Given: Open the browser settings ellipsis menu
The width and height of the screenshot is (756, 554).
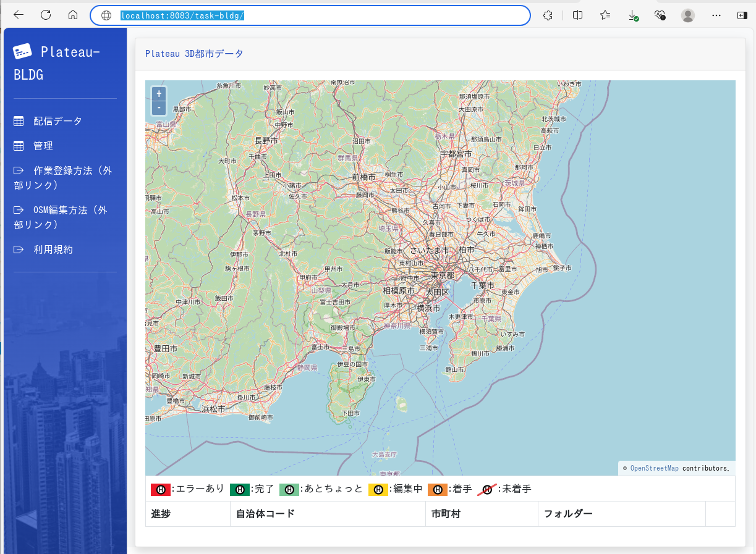Looking at the screenshot, I should coord(716,15).
